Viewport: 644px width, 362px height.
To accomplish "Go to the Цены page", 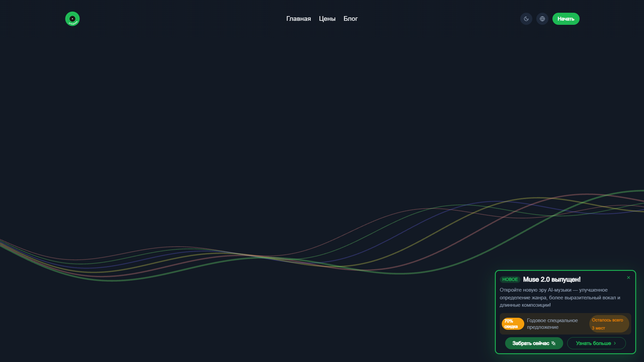I will point(327,19).
